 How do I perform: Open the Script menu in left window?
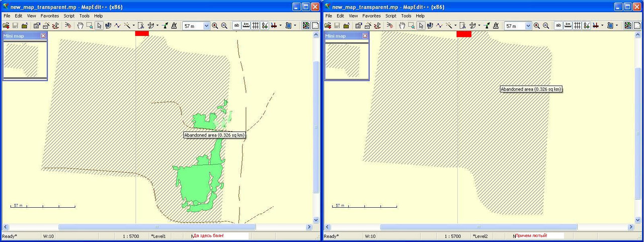(69, 16)
